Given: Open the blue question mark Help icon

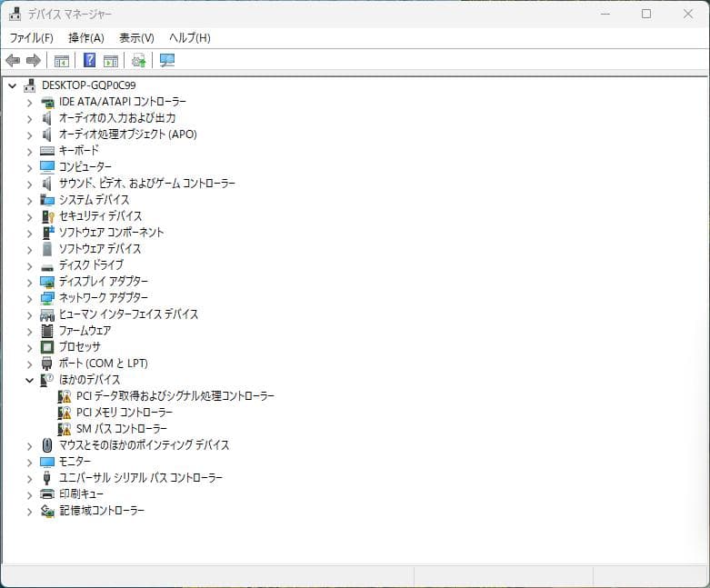Looking at the screenshot, I should click(90, 60).
